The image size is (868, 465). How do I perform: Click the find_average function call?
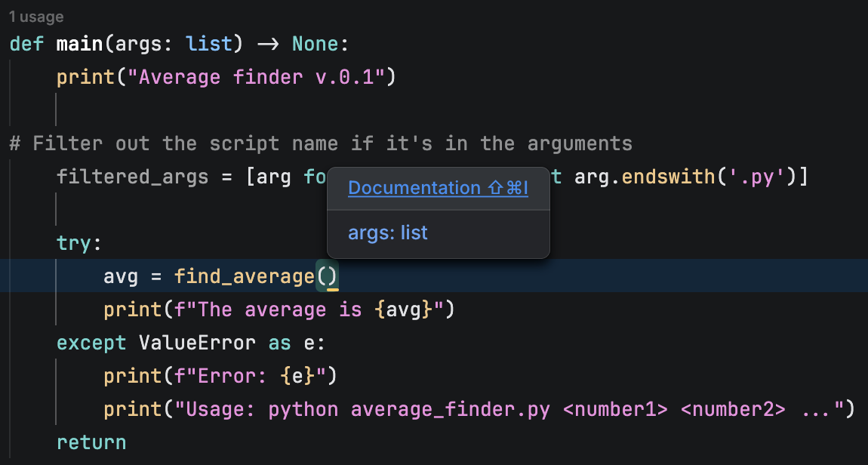tap(243, 276)
